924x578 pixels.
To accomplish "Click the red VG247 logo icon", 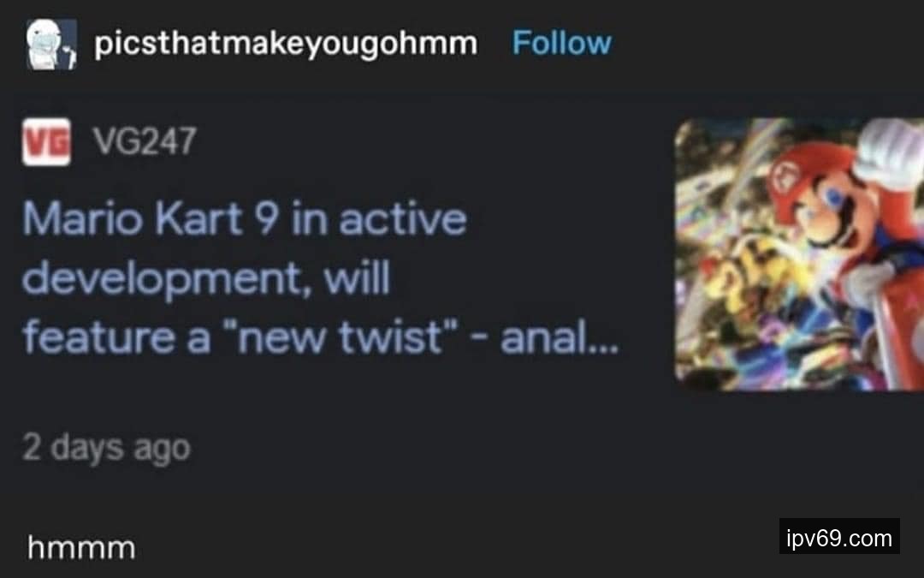I will click(x=46, y=141).
